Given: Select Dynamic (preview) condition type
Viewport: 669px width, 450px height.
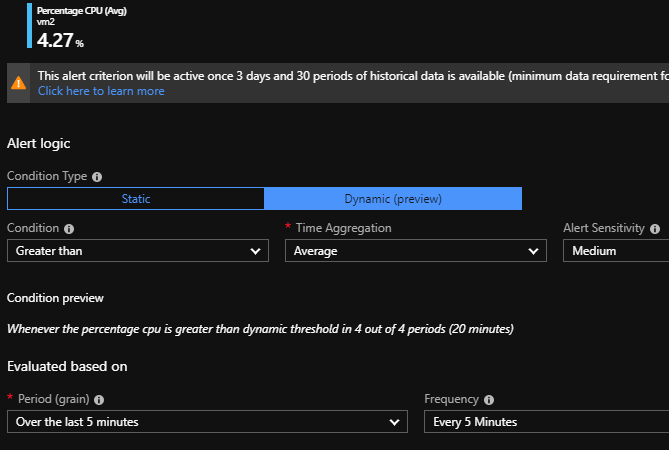Looking at the screenshot, I should click(x=392, y=199).
